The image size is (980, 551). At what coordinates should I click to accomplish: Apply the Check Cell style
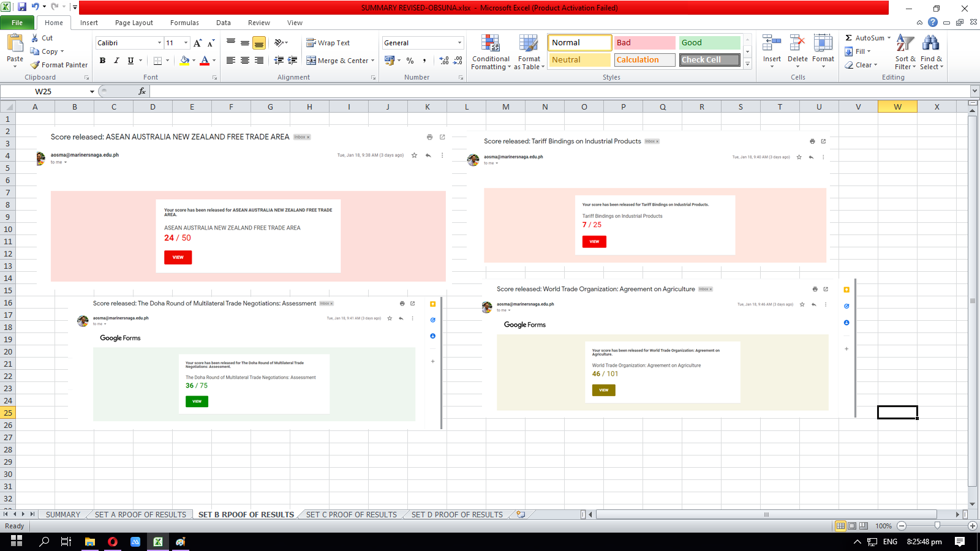tap(710, 60)
